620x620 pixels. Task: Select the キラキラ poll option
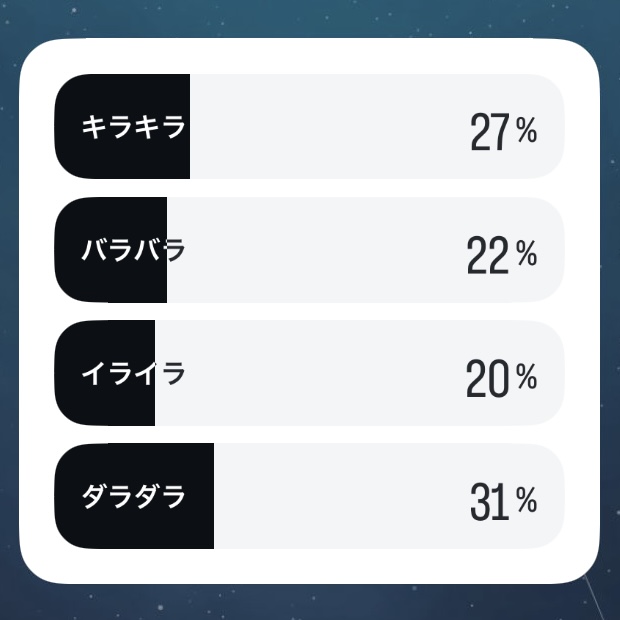133,127
